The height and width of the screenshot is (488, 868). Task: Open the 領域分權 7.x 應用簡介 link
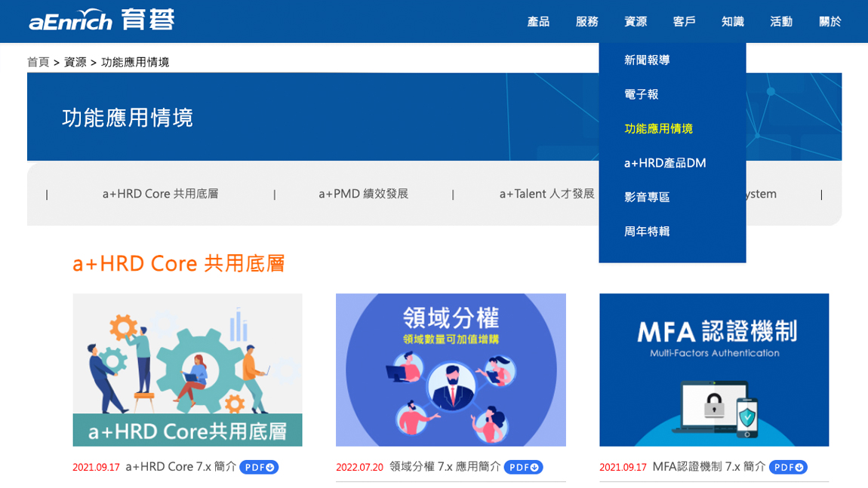(x=445, y=467)
